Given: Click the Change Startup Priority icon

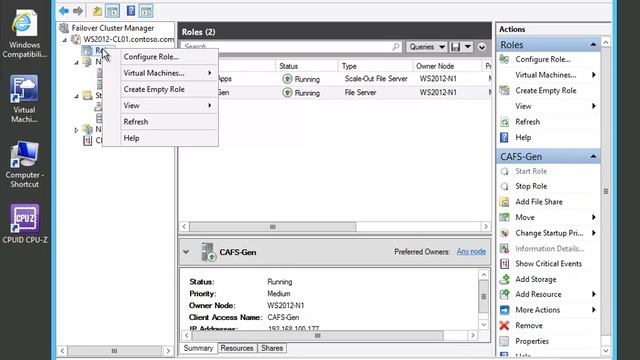Looking at the screenshot, I should point(504,233).
